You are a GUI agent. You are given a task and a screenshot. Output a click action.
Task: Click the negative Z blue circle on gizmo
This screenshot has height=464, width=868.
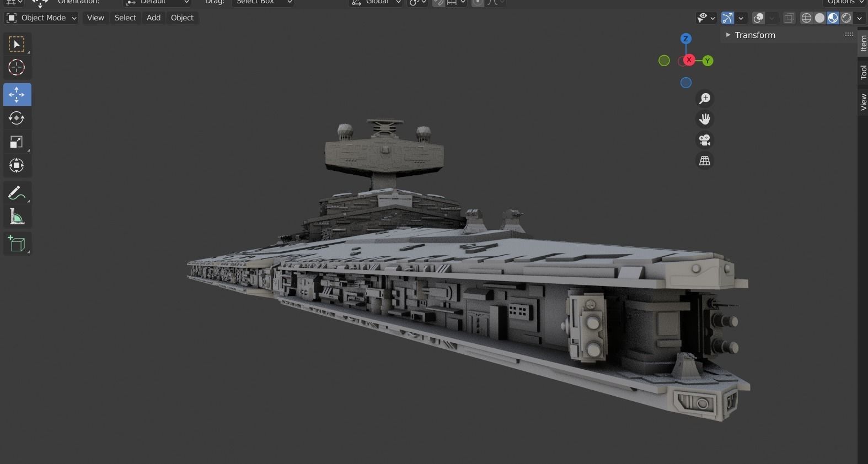686,83
